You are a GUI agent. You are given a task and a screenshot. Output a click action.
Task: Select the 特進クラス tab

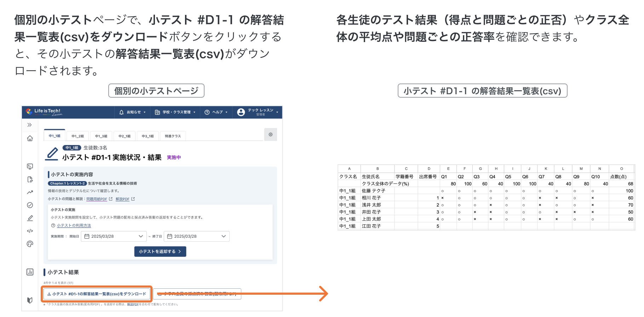coord(173,136)
